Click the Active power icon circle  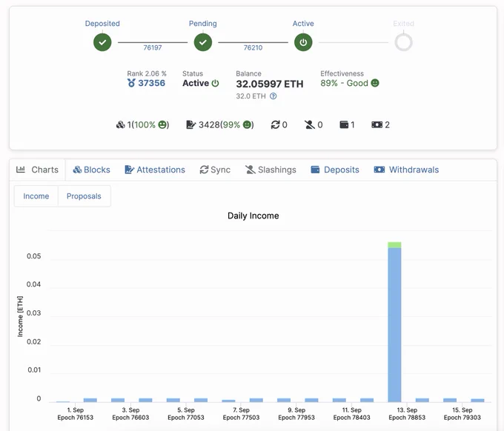point(303,42)
